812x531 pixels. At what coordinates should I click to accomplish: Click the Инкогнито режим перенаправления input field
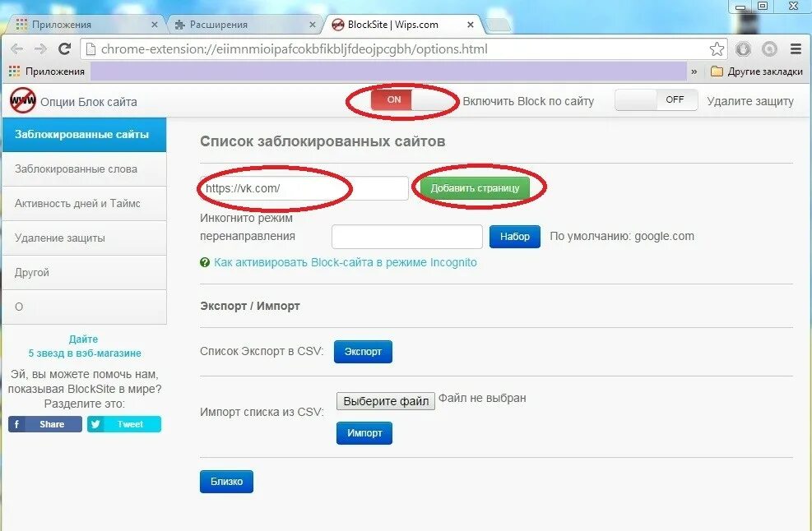point(407,237)
